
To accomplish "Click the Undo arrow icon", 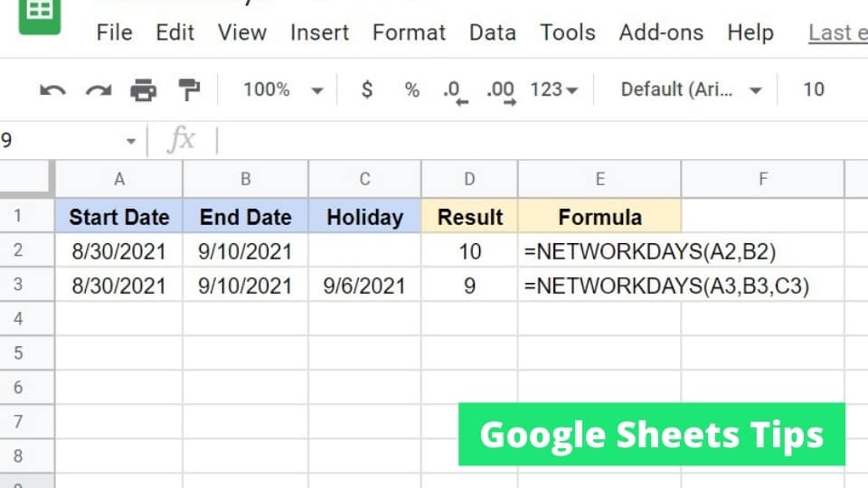I will coord(52,90).
